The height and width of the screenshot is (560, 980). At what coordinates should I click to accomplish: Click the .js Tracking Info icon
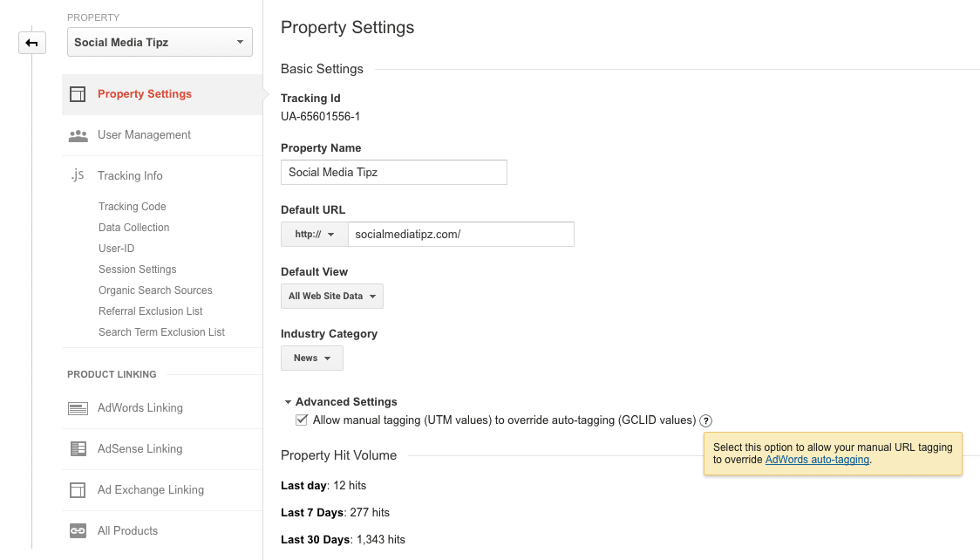78,175
